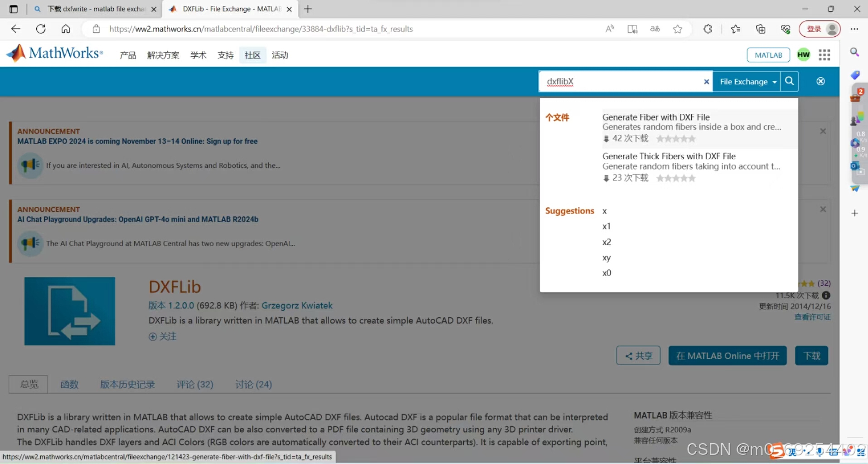Image resolution: width=868 pixels, height=464 pixels.
Task: Click the translate page icon
Action: tap(655, 29)
